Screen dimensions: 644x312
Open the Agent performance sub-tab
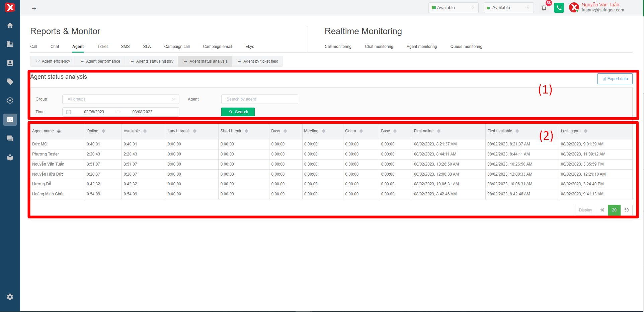(x=100, y=61)
